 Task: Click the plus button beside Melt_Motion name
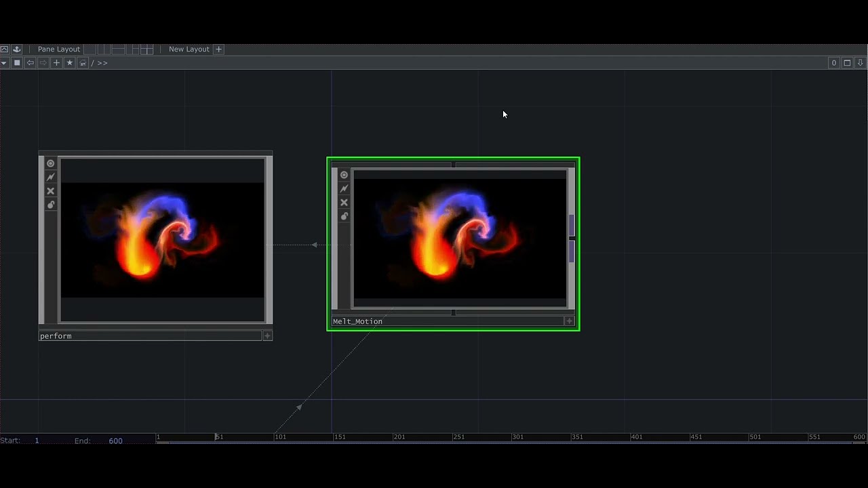pyautogui.click(x=569, y=321)
